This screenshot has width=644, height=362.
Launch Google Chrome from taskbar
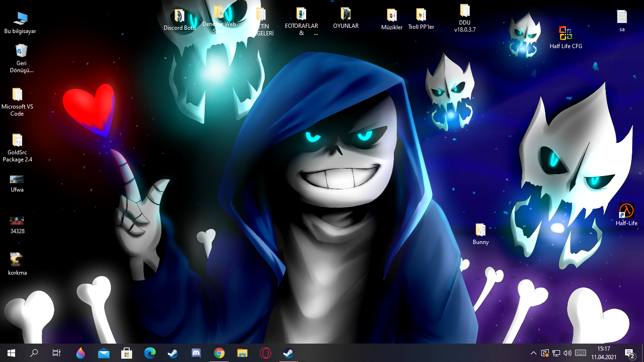(x=219, y=353)
